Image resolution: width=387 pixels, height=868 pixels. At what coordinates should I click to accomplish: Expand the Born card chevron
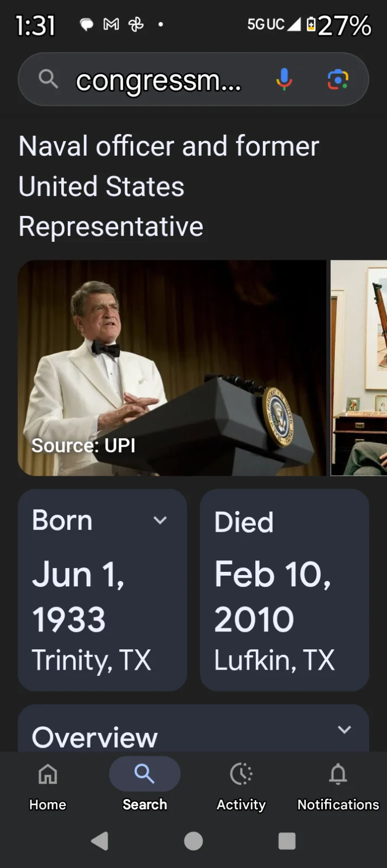tap(160, 521)
